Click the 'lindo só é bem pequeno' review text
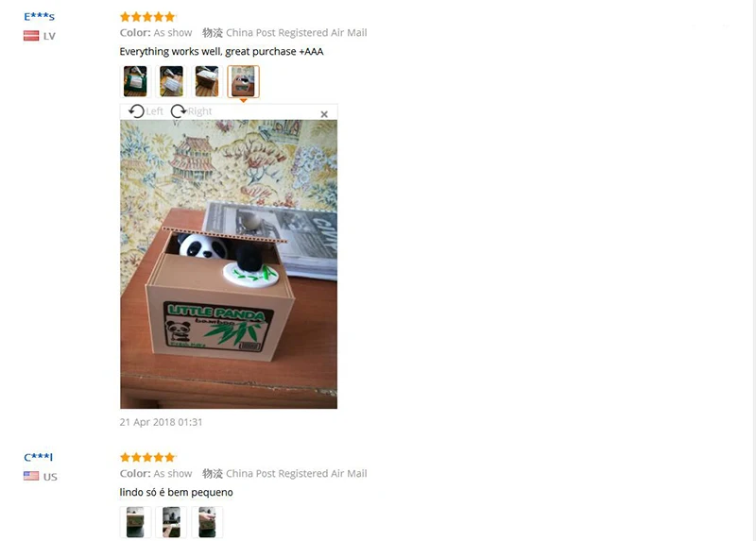The height and width of the screenshot is (541, 756). pos(176,492)
